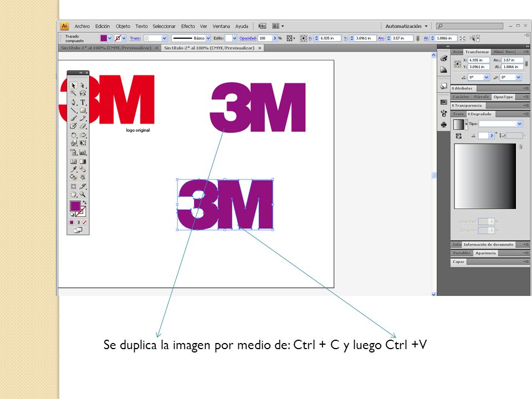Click the reverse gradient icon

[459, 136]
